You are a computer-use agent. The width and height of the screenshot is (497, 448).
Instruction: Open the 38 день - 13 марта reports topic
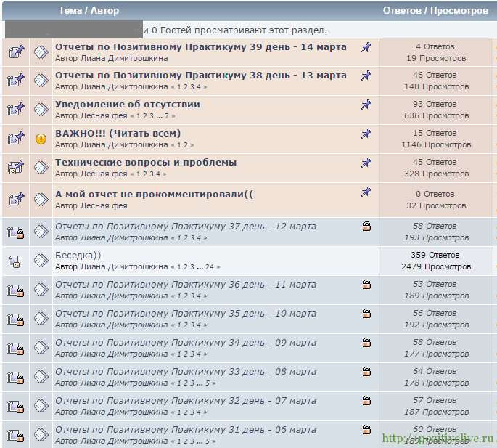[200, 76]
